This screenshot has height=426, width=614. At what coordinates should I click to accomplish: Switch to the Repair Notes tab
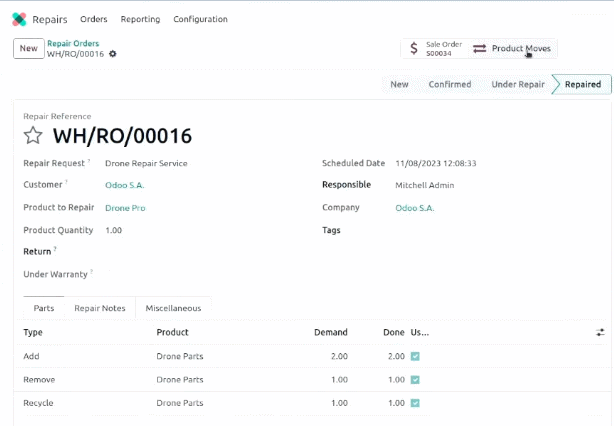(x=100, y=308)
